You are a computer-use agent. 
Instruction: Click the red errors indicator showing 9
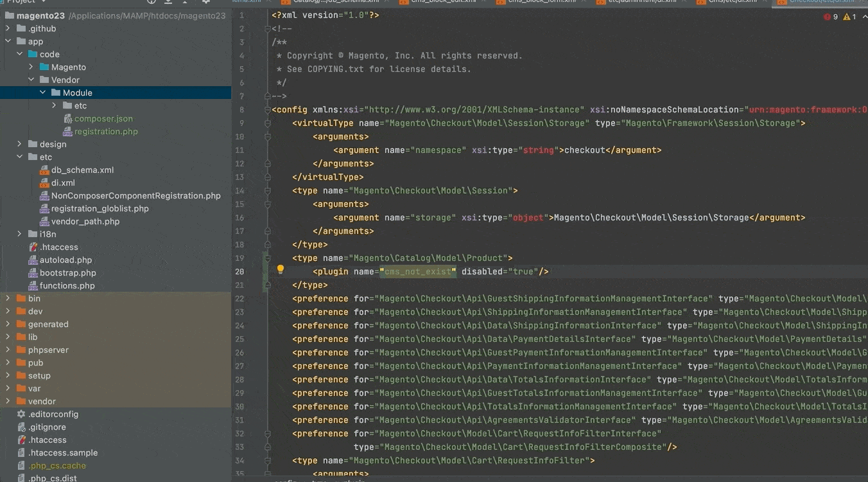point(831,17)
